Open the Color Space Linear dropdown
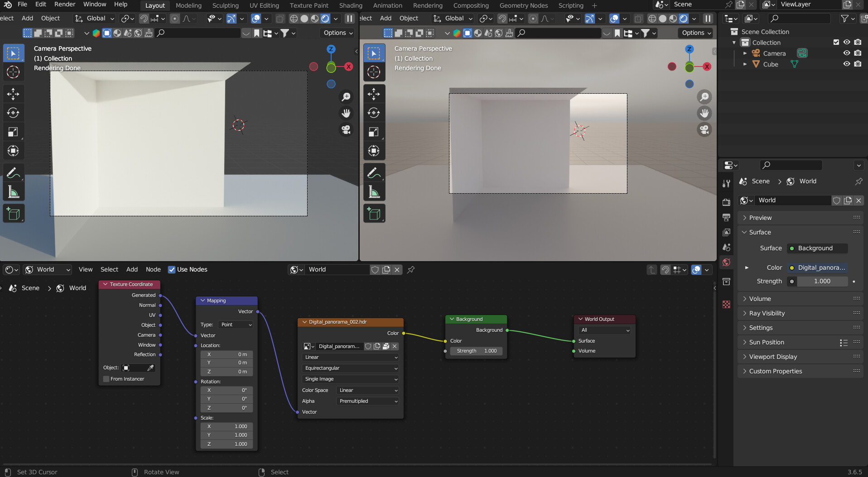 point(367,390)
